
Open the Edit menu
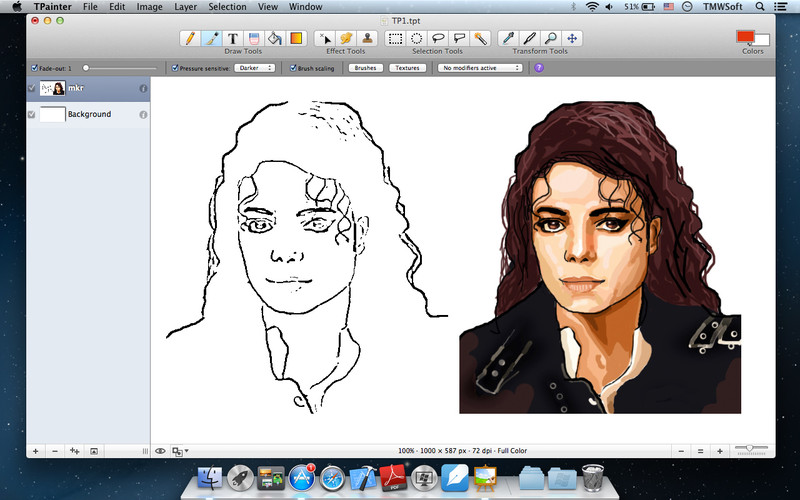click(117, 7)
